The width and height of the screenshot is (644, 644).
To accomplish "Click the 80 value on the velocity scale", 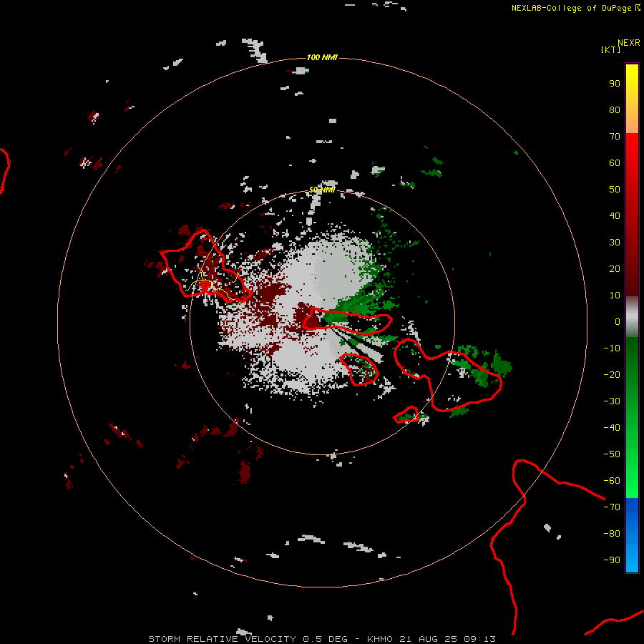I will pyautogui.click(x=615, y=109).
